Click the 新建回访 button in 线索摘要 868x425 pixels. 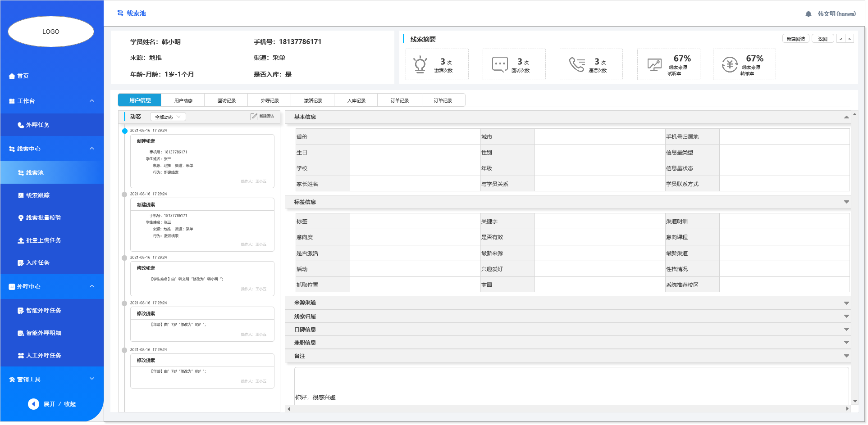[x=796, y=39]
